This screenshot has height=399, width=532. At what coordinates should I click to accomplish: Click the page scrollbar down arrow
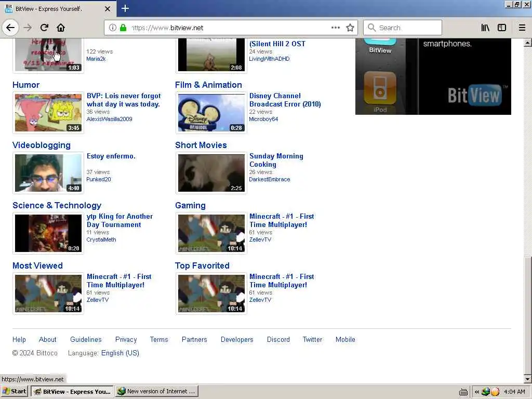click(527, 379)
